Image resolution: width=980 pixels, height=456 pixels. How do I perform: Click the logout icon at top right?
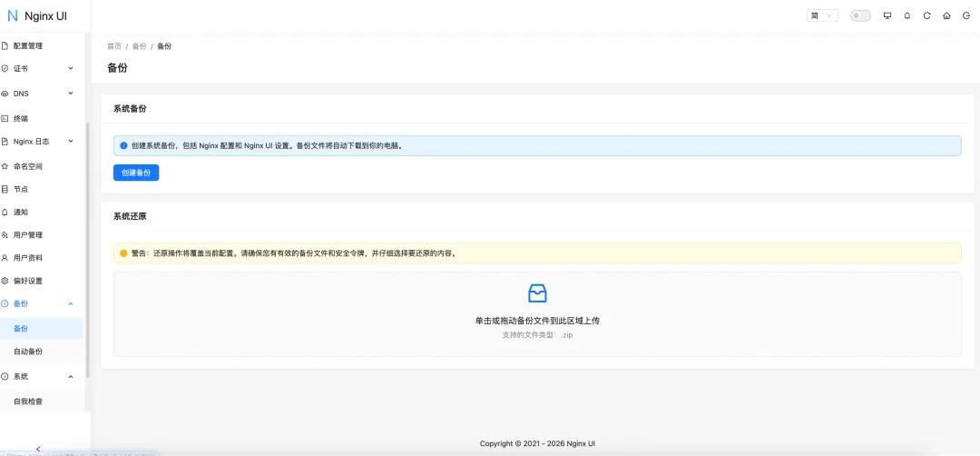pyautogui.click(x=966, y=16)
